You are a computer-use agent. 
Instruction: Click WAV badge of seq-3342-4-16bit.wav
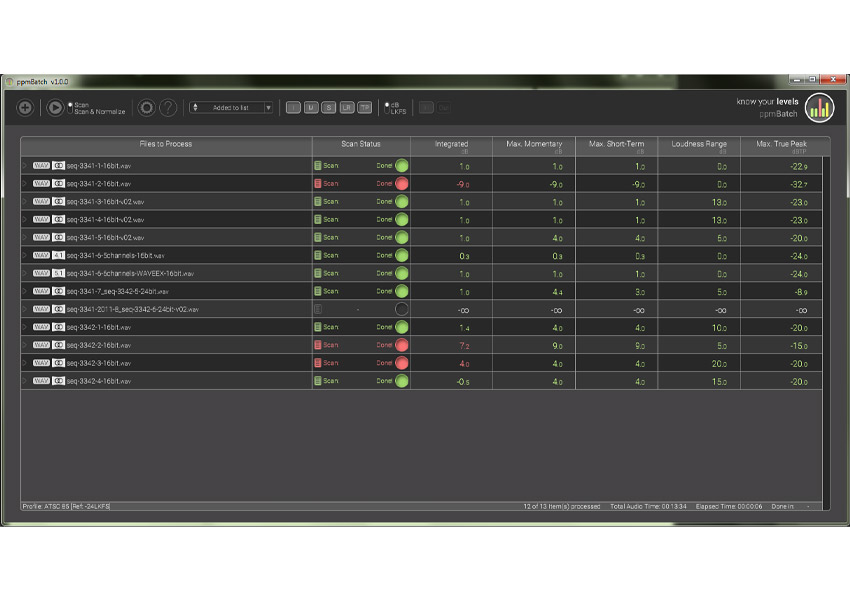(x=41, y=380)
